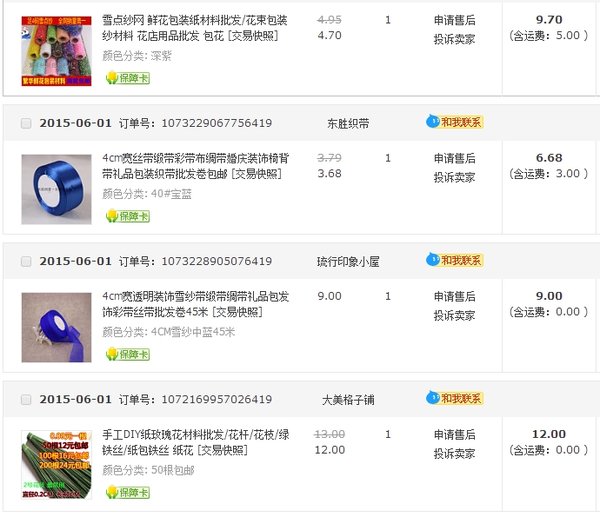600x517 pixels.
Task: Click the 和我联系 chat icon for 东胜织带
Action: click(455, 122)
